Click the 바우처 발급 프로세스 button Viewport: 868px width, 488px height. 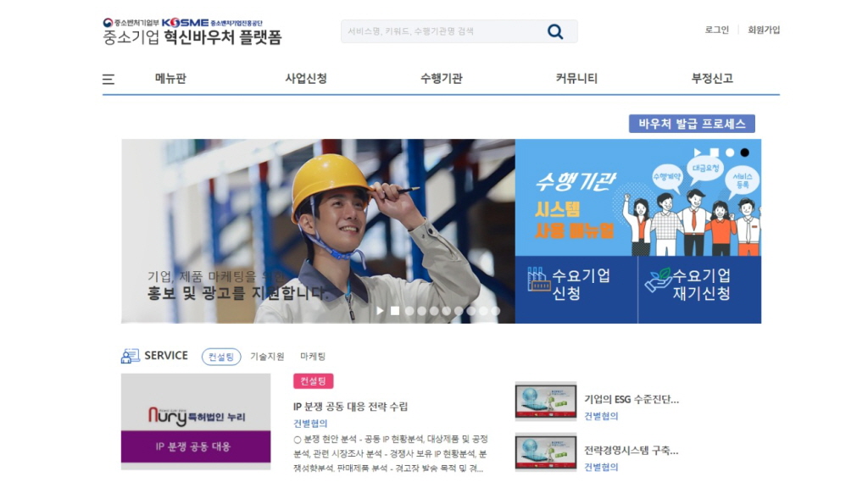point(692,124)
